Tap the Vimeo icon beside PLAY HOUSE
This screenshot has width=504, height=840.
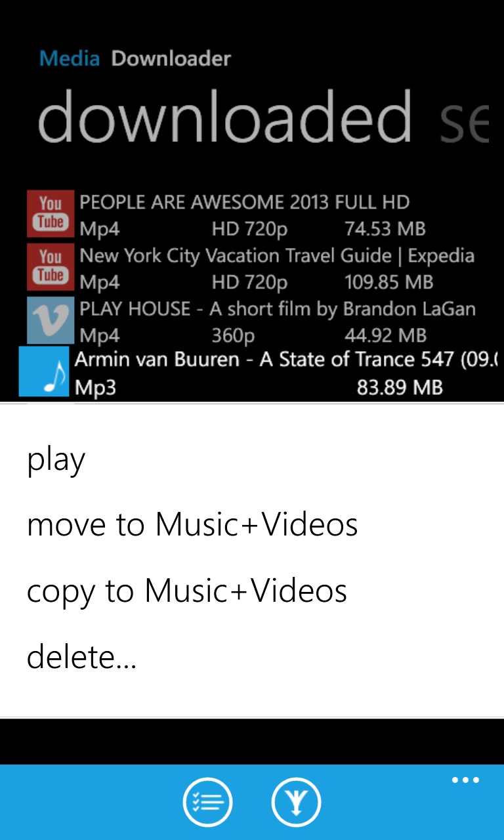click(51, 320)
